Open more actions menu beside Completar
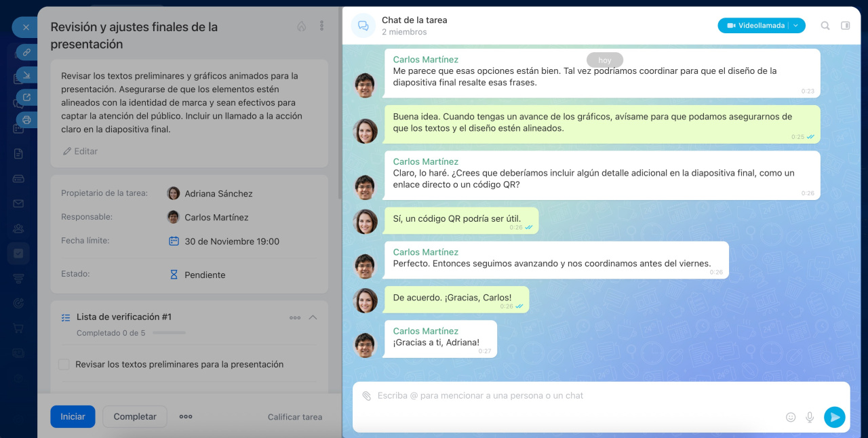Viewport: 868px width, 438px height. 186,416
